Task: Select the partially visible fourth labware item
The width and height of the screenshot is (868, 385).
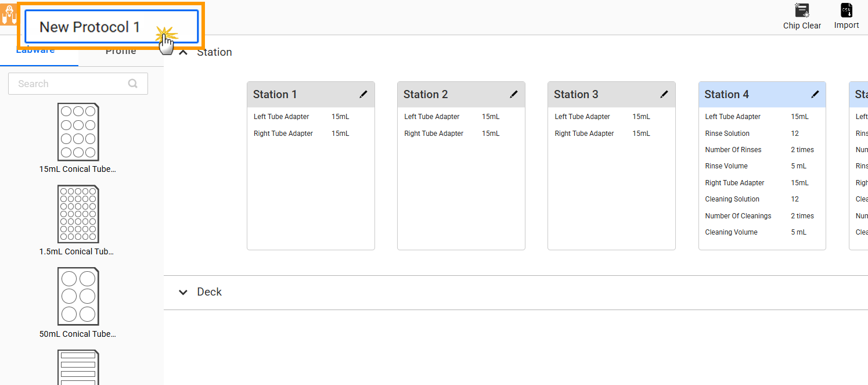Action: point(78,367)
